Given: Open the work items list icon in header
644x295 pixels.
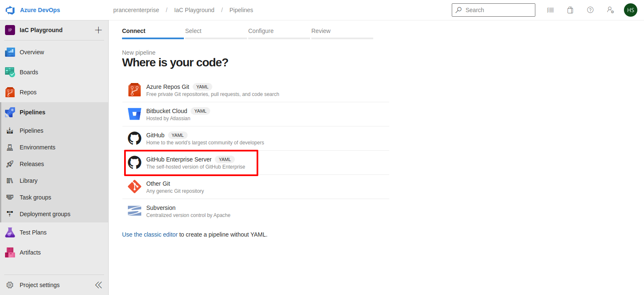Looking at the screenshot, I should 551,10.
